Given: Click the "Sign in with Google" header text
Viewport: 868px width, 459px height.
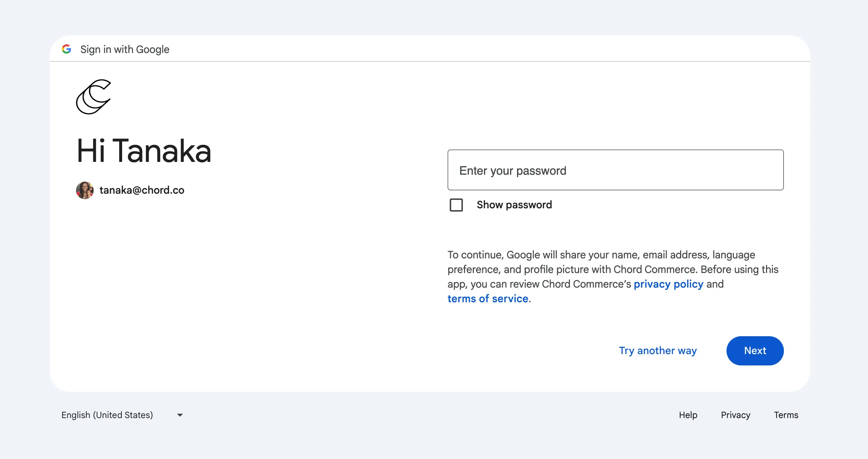Looking at the screenshot, I should coord(125,49).
